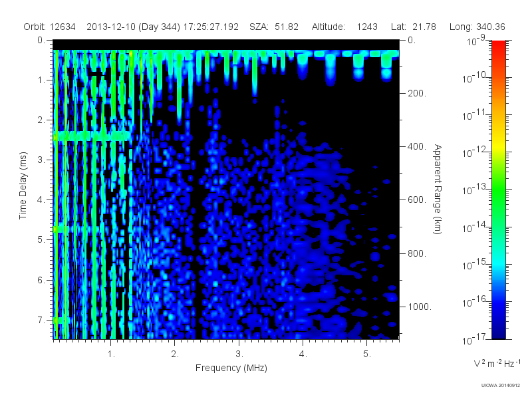Click the '3.' frequency axis tick label
This screenshot has height=399, width=532.
[239, 354]
